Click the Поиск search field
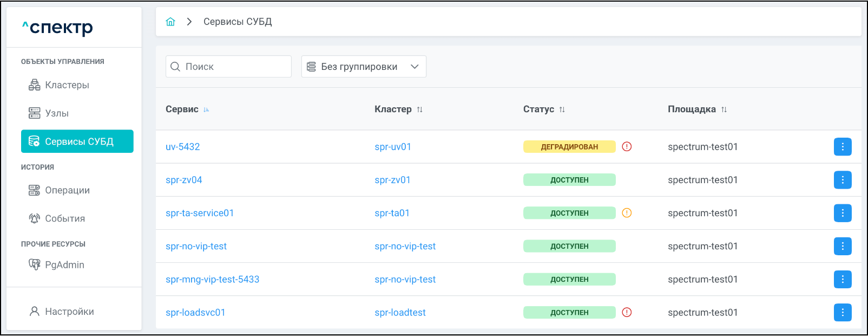The image size is (868, 336). point(233,67)
